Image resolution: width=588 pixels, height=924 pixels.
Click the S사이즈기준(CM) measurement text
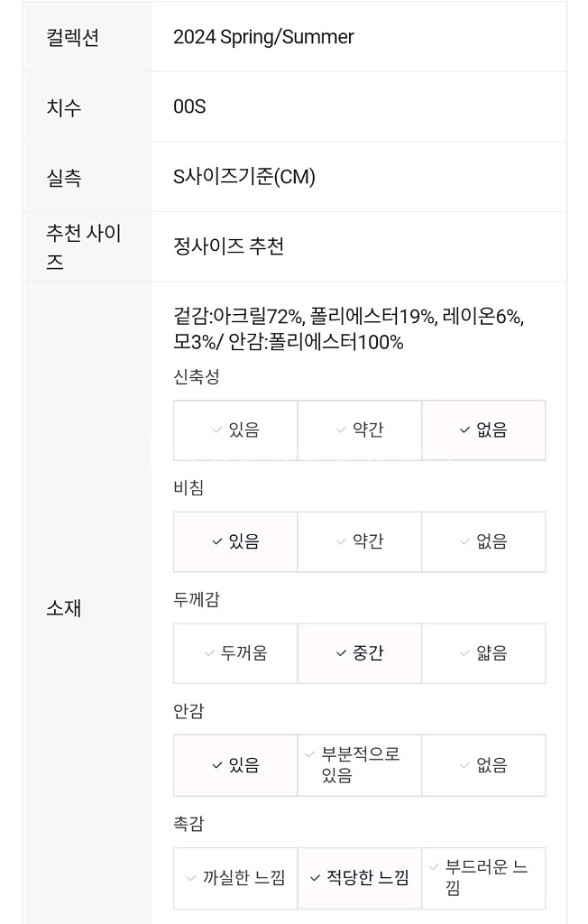pos(243,177)
